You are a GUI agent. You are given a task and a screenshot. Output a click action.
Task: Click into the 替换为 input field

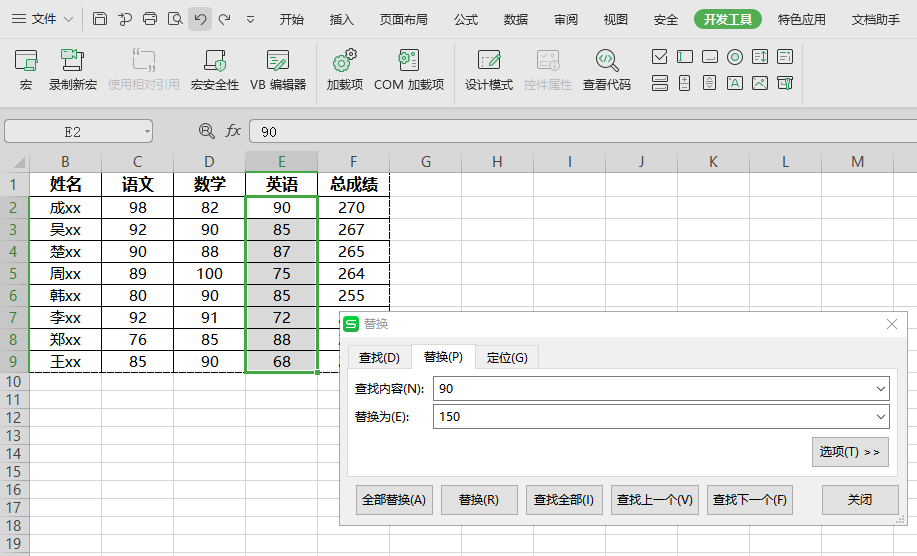(650, 416)
